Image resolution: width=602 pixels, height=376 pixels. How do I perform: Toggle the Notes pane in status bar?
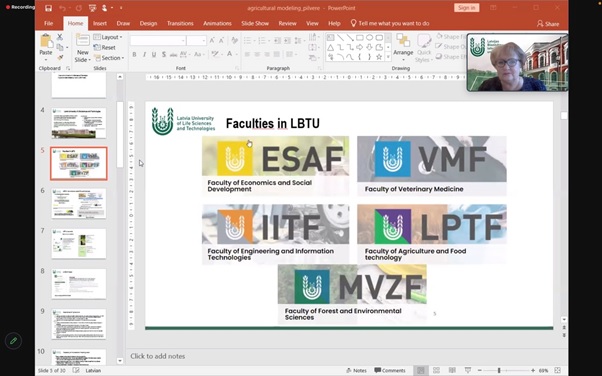(356, 370)
